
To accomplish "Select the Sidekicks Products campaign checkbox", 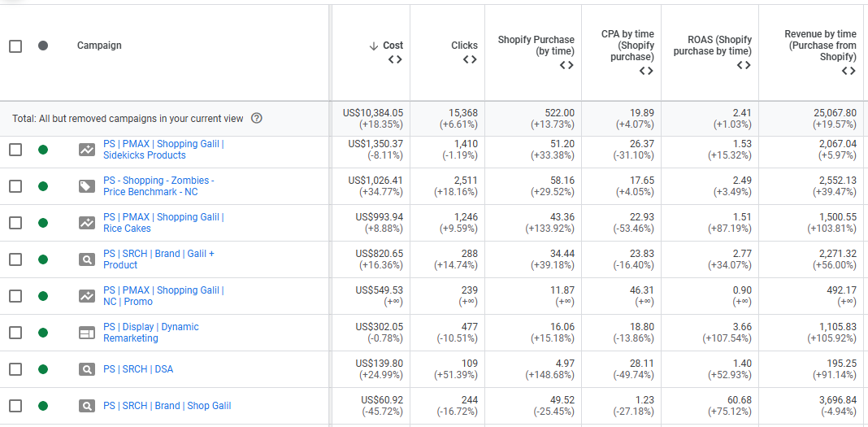I will tap(15, 150).
